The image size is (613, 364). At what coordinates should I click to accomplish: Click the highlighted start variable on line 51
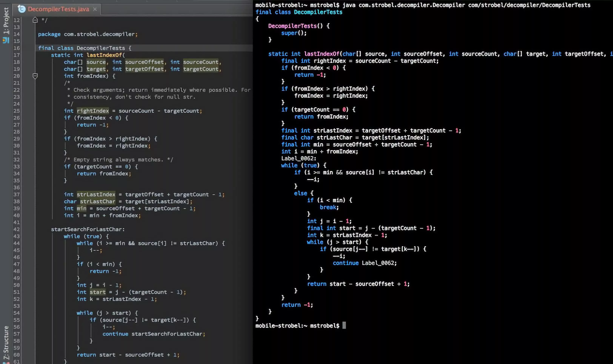pos(98,292)
